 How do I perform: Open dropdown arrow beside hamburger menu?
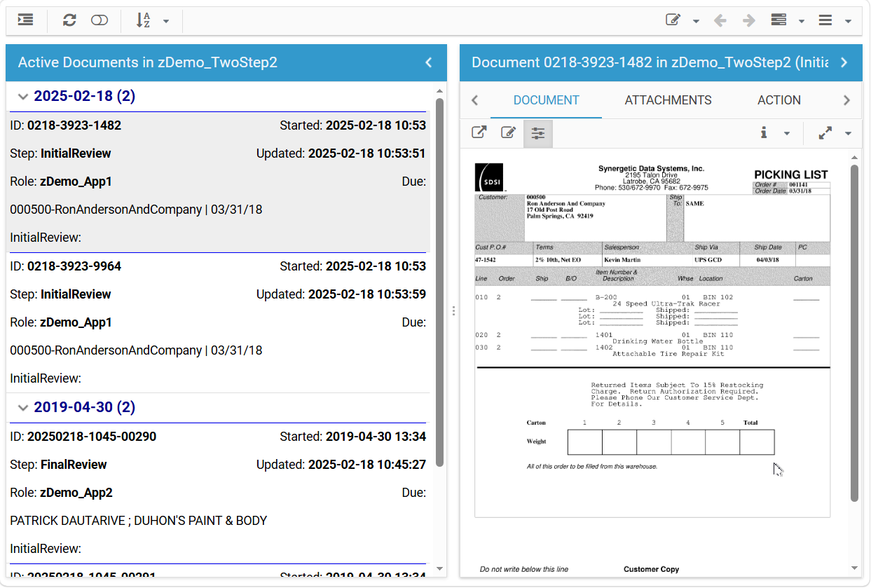click(848, 21)
